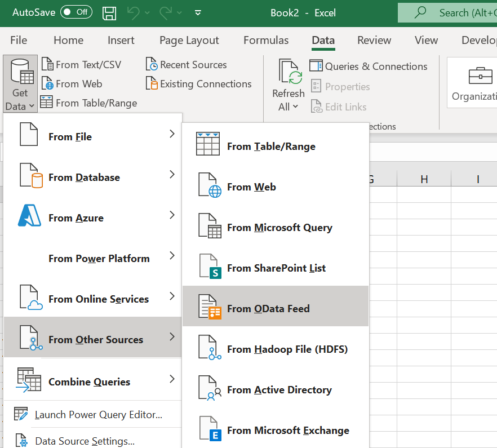
Task: Open the Redo history dropdown arrow
Action: click(179, 13)
